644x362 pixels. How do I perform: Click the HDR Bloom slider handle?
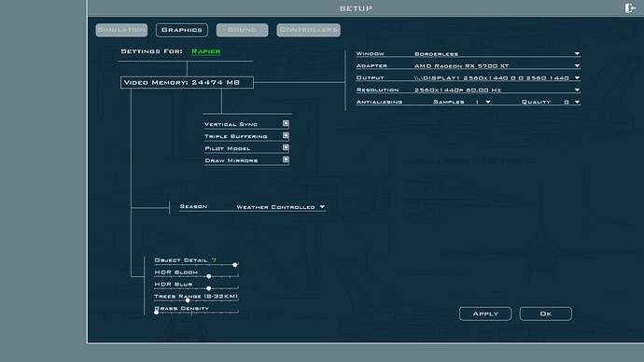209,276
